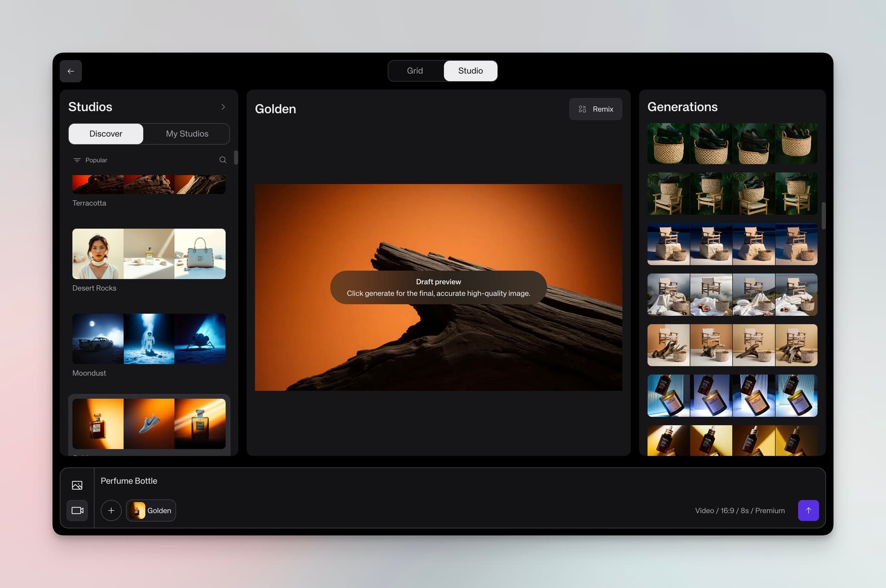Switch to video generation mode icon

(x=77, y=510)
